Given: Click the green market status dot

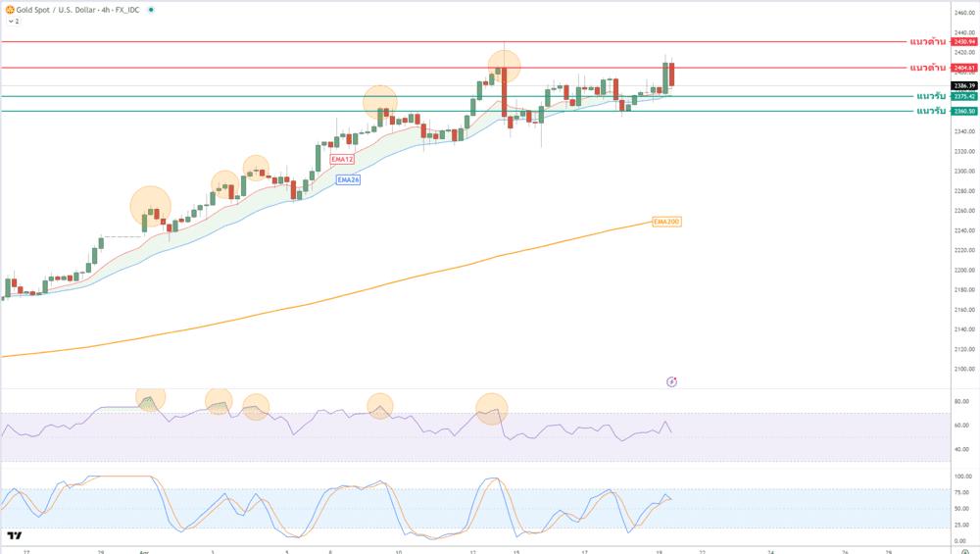Looking at the screenshot, I should (x=151, y=10).
